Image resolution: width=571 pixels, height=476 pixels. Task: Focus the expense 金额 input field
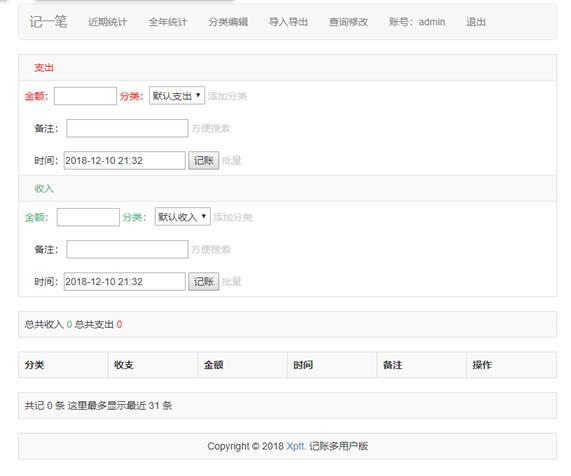(x=86, y=96)
